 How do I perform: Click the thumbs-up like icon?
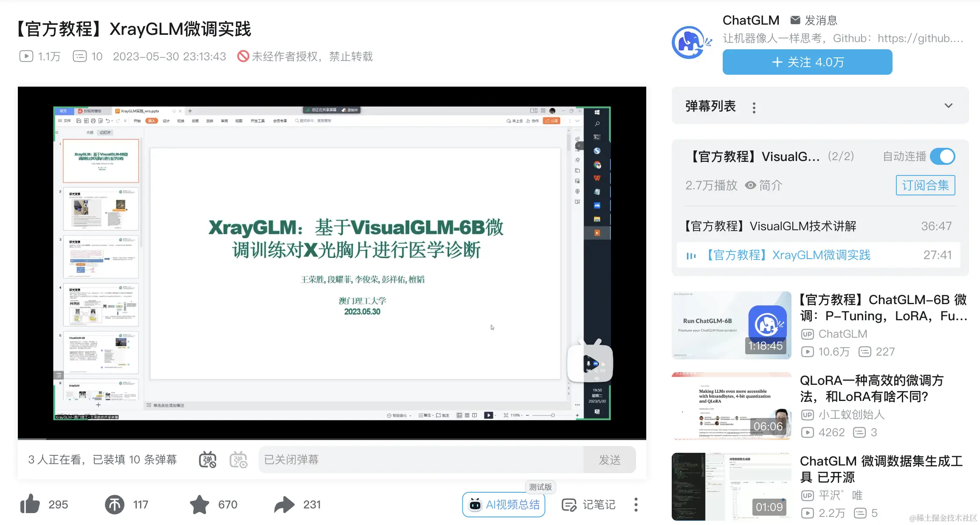pyautogui.click(x=30, y=504)
